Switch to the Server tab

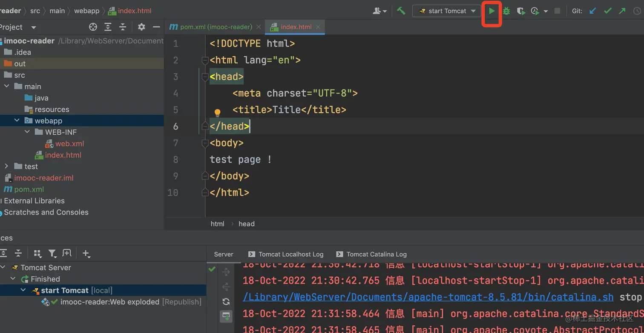click(224, 254)
